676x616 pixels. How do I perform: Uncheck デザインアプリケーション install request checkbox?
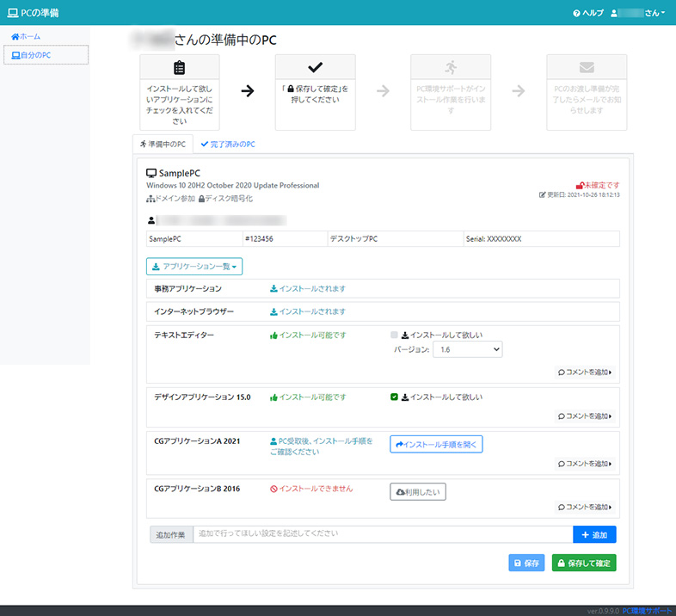coord(395,397)
